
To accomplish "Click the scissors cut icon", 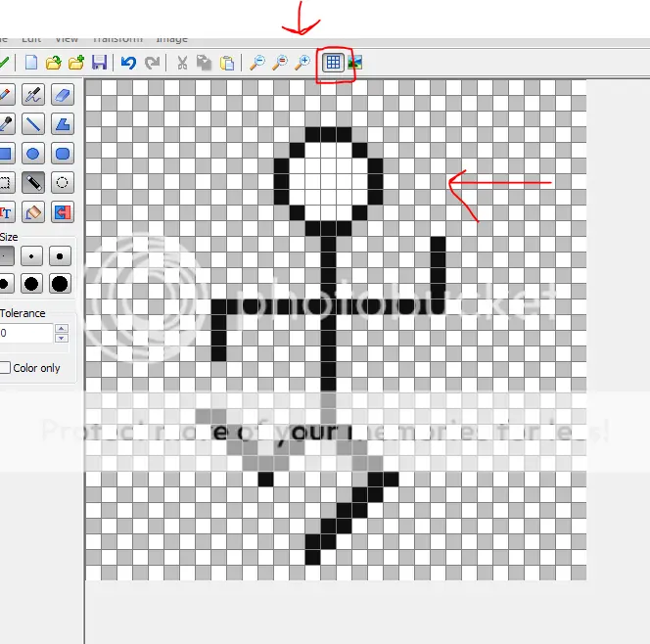I will (182, 63).
